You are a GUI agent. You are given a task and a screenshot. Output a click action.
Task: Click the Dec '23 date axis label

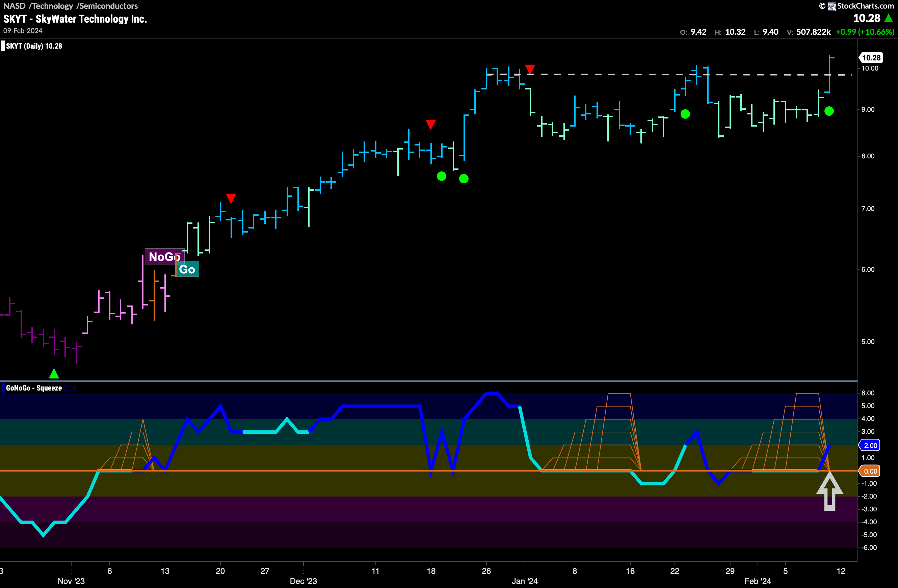tap(303, 581)
